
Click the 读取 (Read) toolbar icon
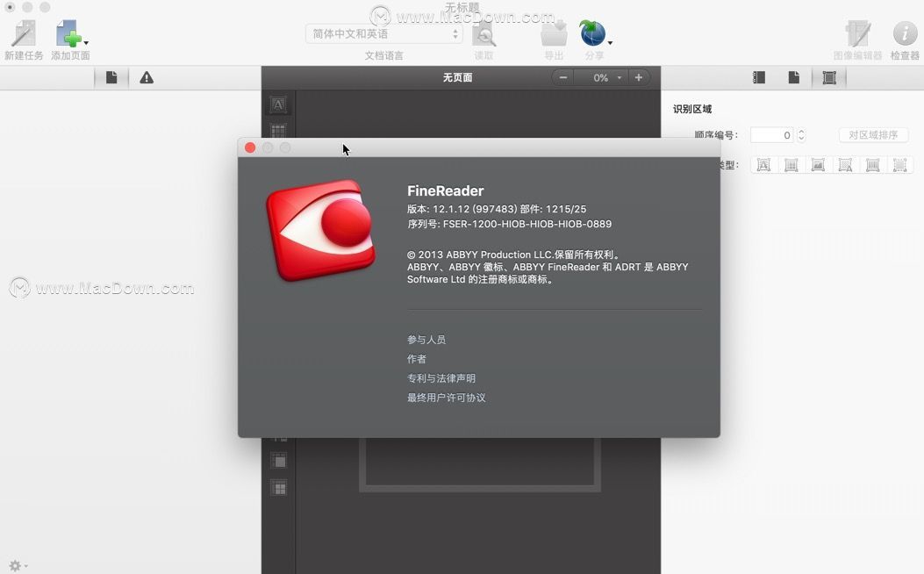tap(483, 34)
